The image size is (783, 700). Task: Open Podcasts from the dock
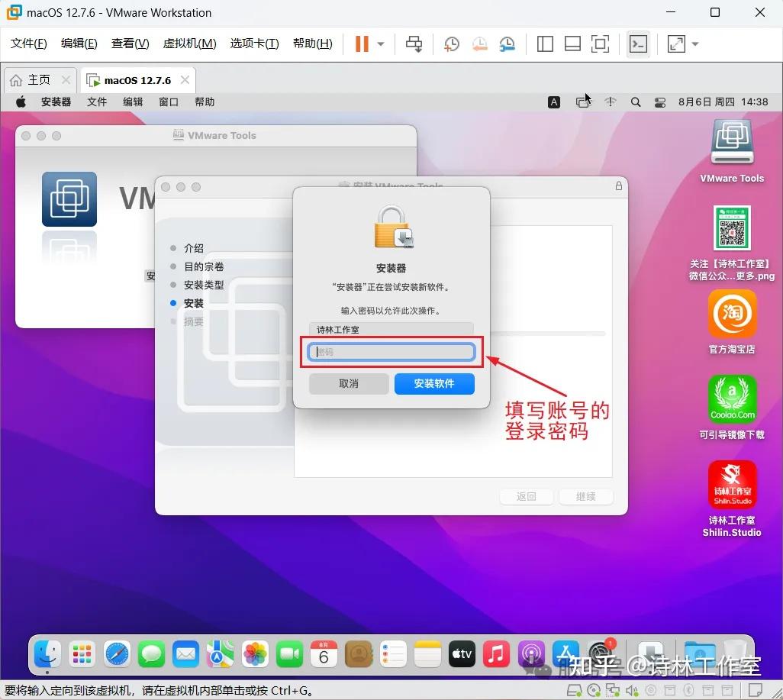tap(531, 653)
